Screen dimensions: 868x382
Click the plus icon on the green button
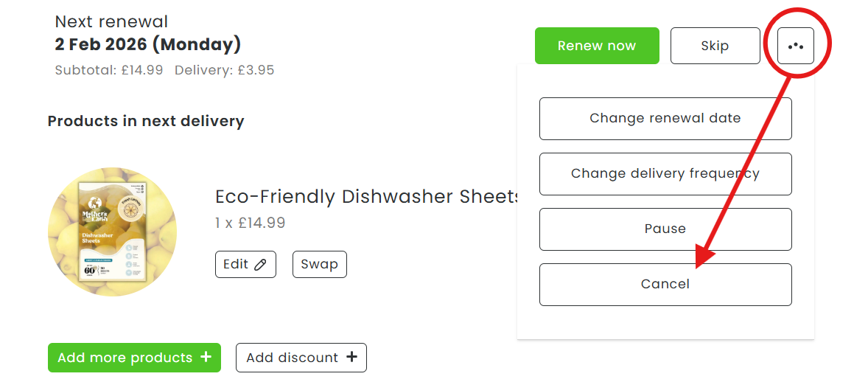pos(206,358)
